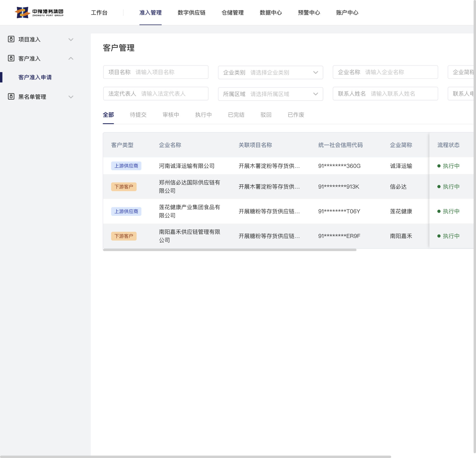Select the 准入管理 top menu

point(150,13)
